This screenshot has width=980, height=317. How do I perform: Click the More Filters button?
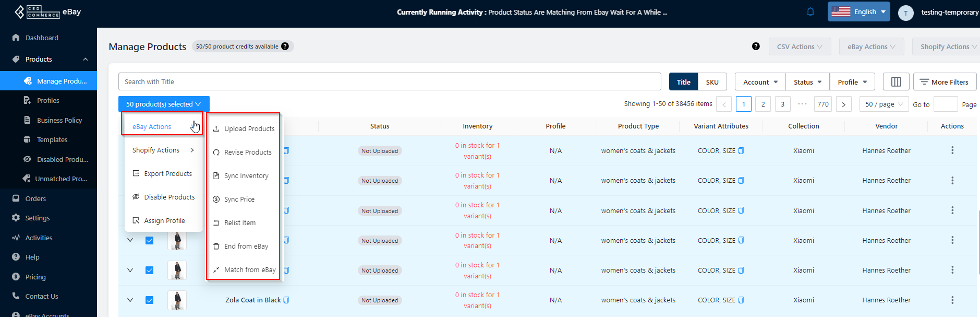point(945,81)
